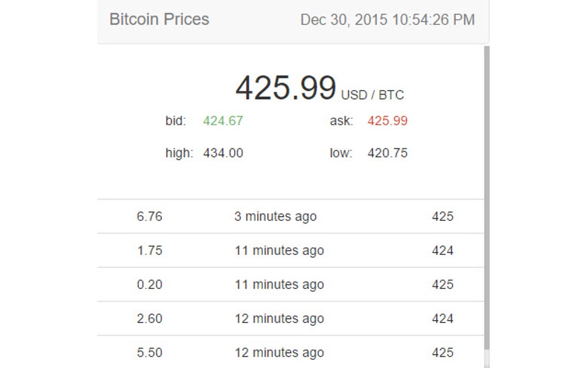Image resolution: width=588 pixels, height=368 pixels.
Task: Click the Bitcoin Prices header title
Action: pyautogui.click(x=160, y=19)
